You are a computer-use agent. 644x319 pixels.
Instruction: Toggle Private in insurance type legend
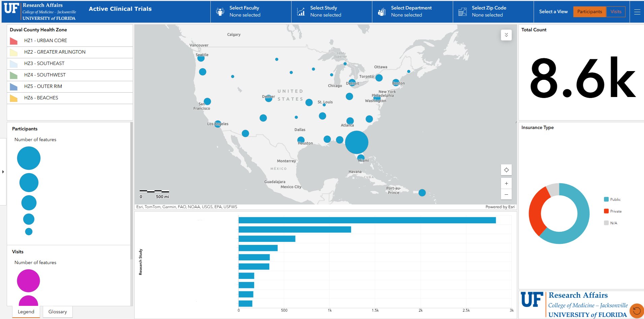coord(613,211)
